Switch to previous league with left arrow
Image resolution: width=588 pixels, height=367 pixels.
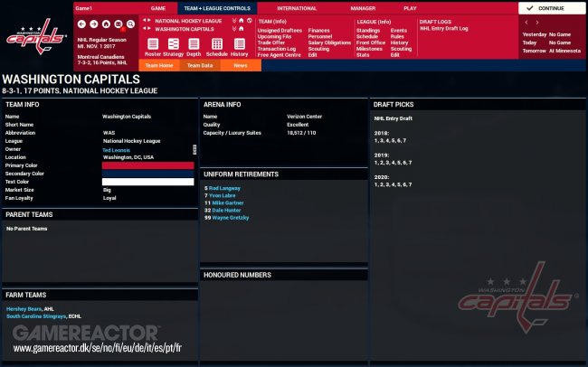click(145, 20)
